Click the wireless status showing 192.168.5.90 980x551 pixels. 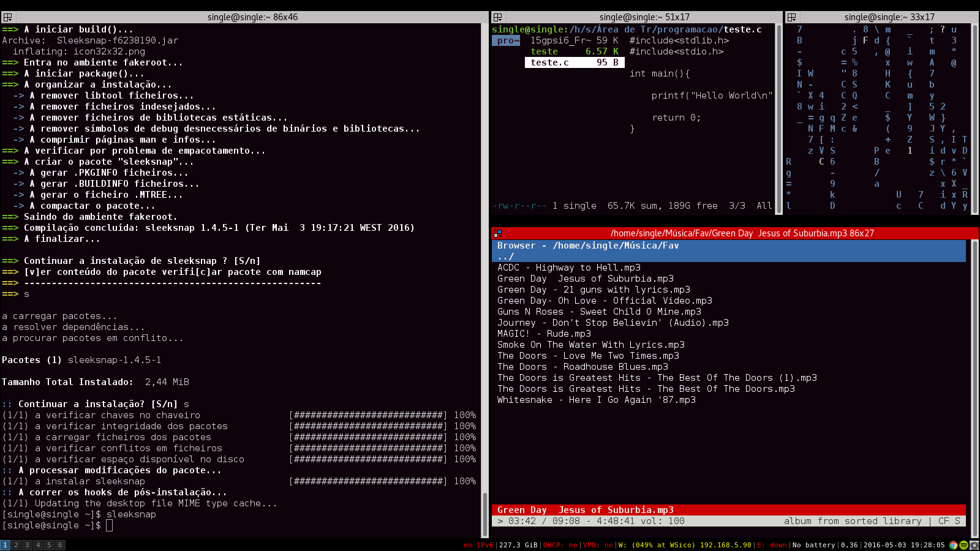click(685, 545)
